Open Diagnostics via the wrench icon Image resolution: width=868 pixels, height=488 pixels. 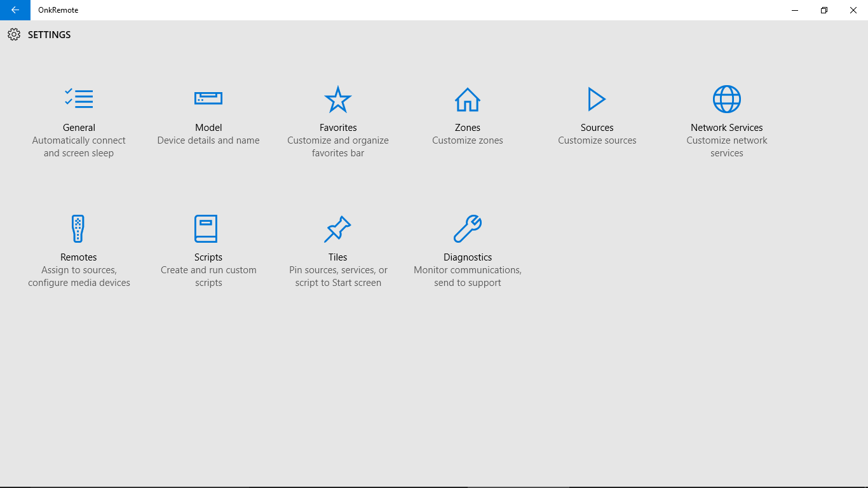coord(468,229)
